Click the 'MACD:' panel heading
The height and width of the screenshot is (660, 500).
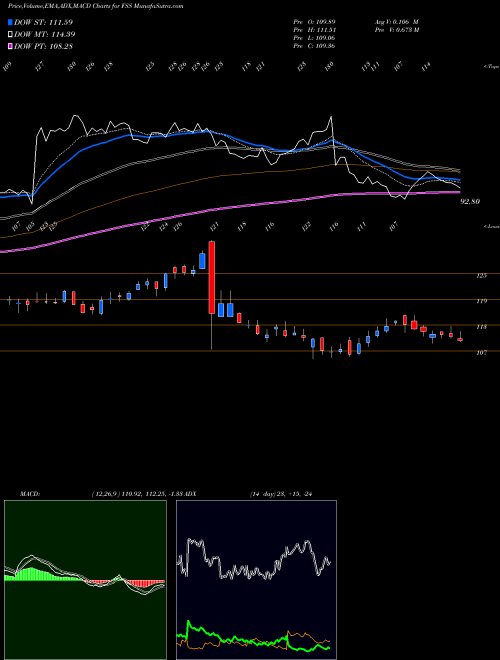(x=29, y=494)
